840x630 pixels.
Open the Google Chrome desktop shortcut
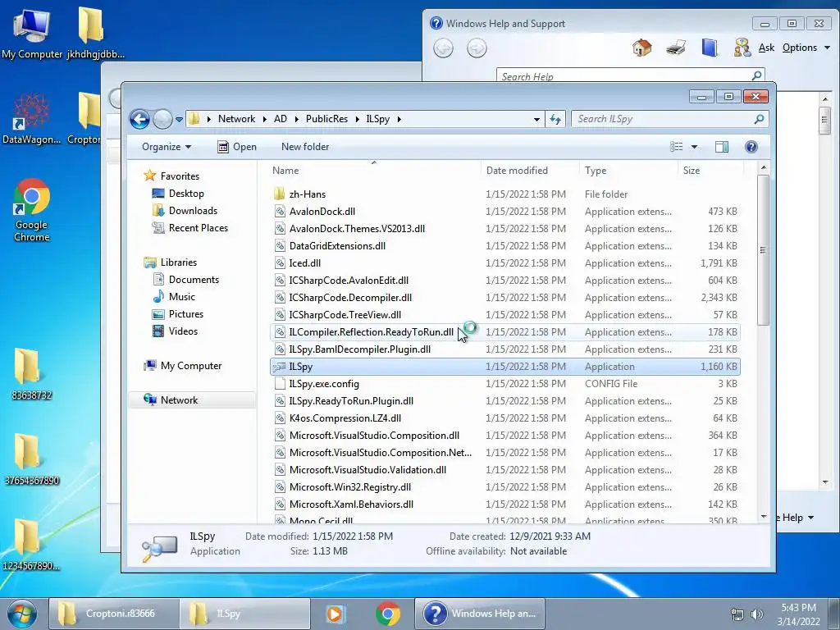coord(32,210)
